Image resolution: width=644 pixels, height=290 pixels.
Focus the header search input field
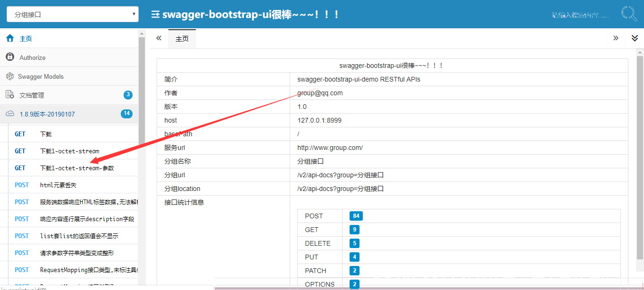pyautogui.click(x=581, y=15)
